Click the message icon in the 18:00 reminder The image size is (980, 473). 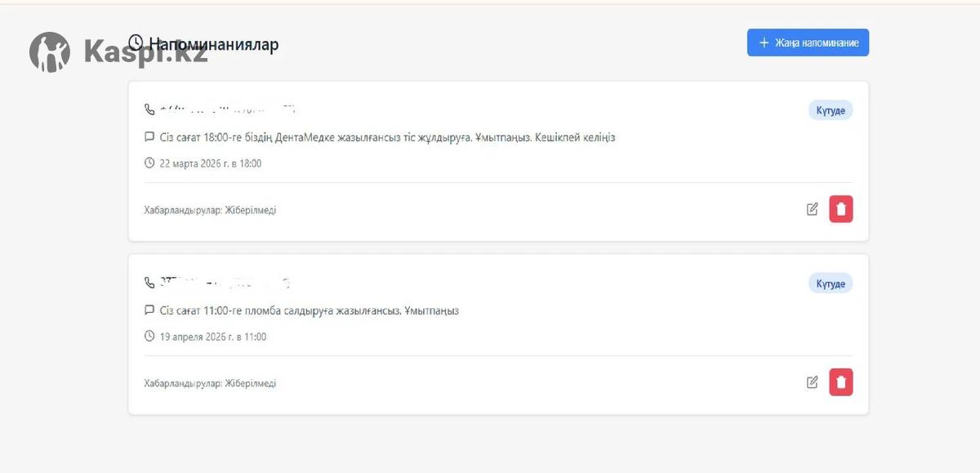click(x=149, y=137)
